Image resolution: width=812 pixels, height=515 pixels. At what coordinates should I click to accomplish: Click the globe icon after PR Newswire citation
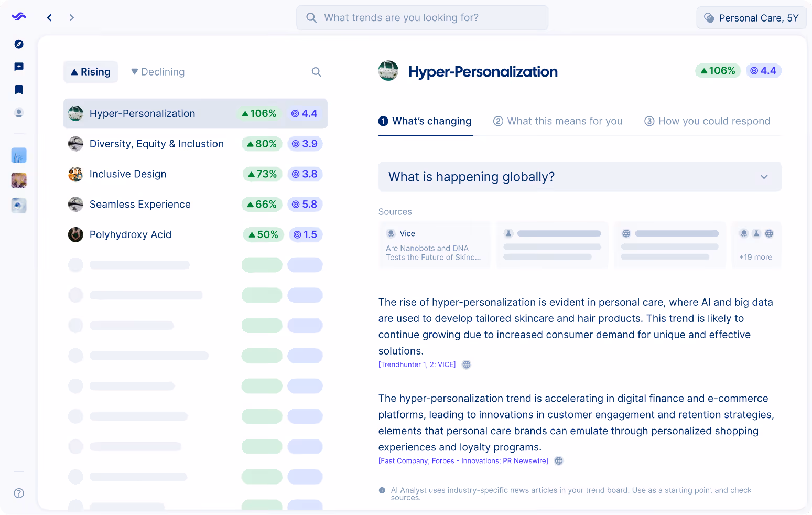click(559, 461)
